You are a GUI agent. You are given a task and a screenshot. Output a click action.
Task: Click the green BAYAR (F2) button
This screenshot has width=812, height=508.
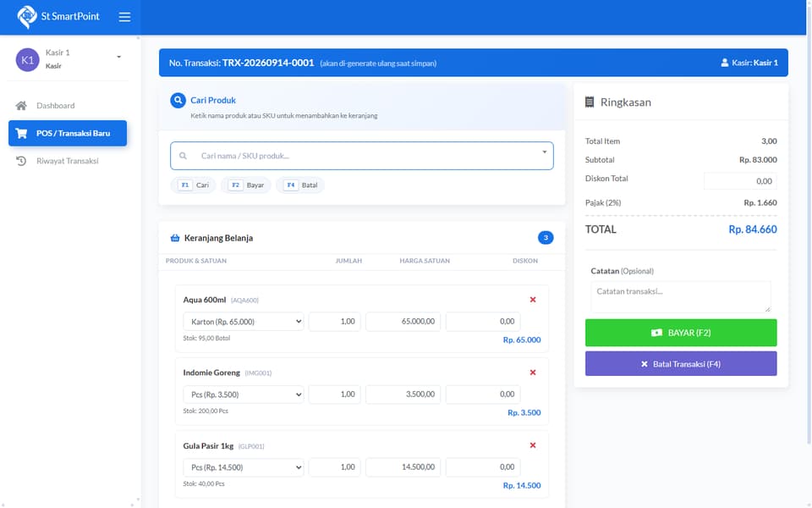click(680, 333)
